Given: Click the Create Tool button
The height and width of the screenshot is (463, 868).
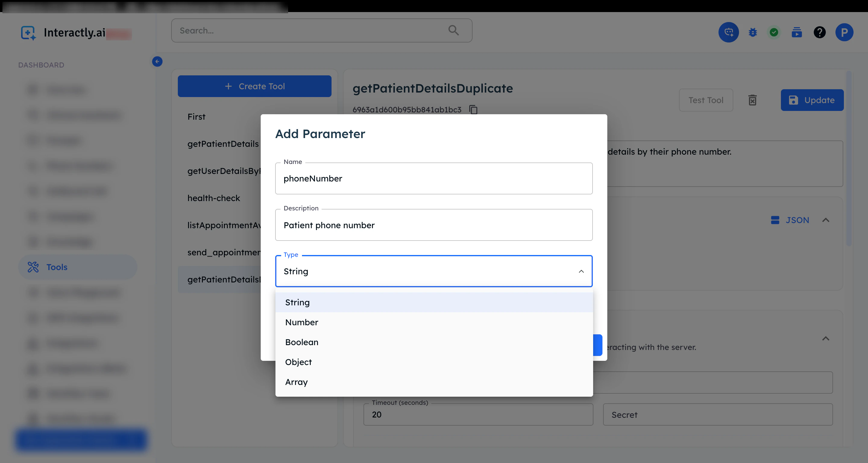Looking at the screenshot, I should tap(254, 86).
